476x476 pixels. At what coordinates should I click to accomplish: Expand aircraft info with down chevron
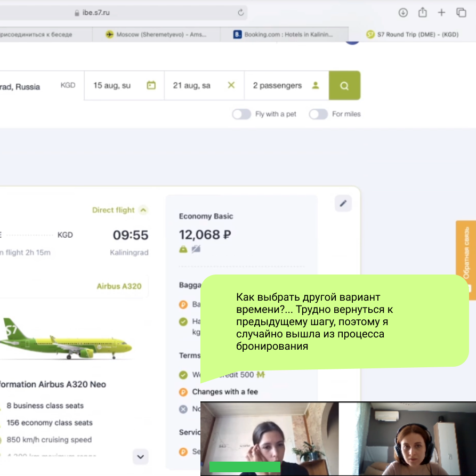(141, 457)
